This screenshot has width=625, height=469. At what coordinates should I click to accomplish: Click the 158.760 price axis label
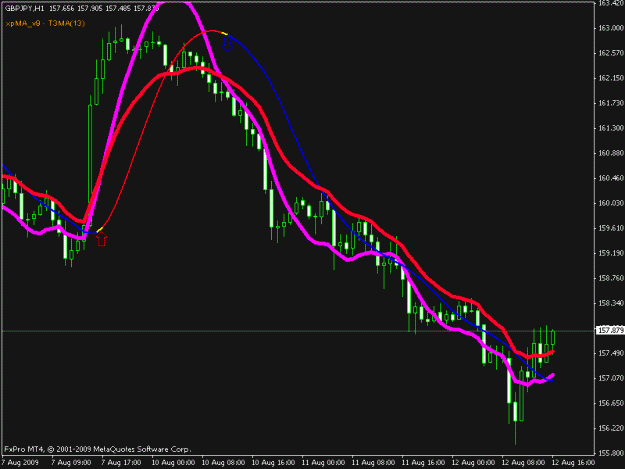[611, 278]
